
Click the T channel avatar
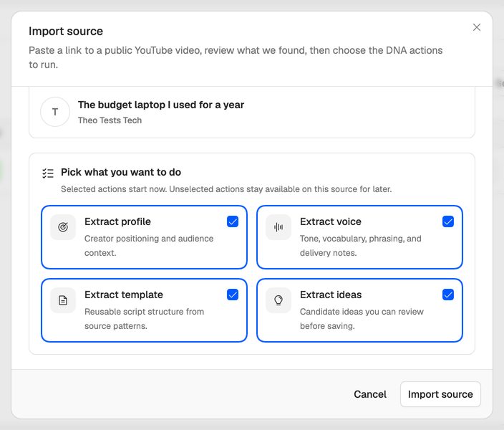[x=55, y=112]
